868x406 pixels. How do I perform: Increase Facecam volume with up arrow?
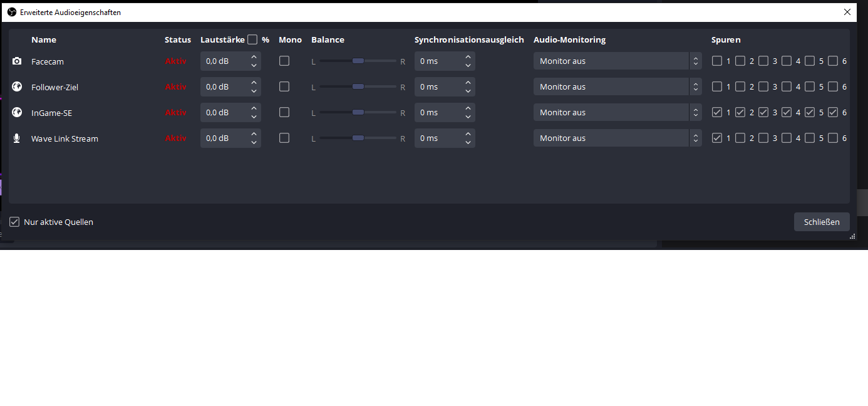coord(254,57)
